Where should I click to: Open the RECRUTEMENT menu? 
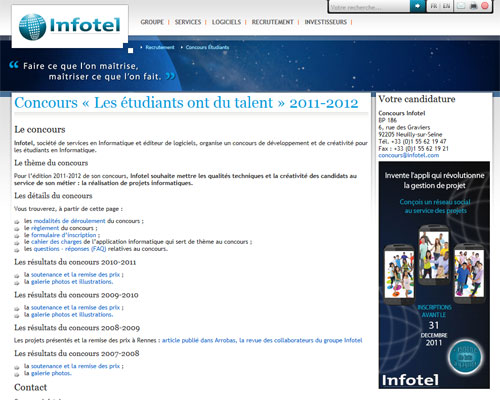272,22
